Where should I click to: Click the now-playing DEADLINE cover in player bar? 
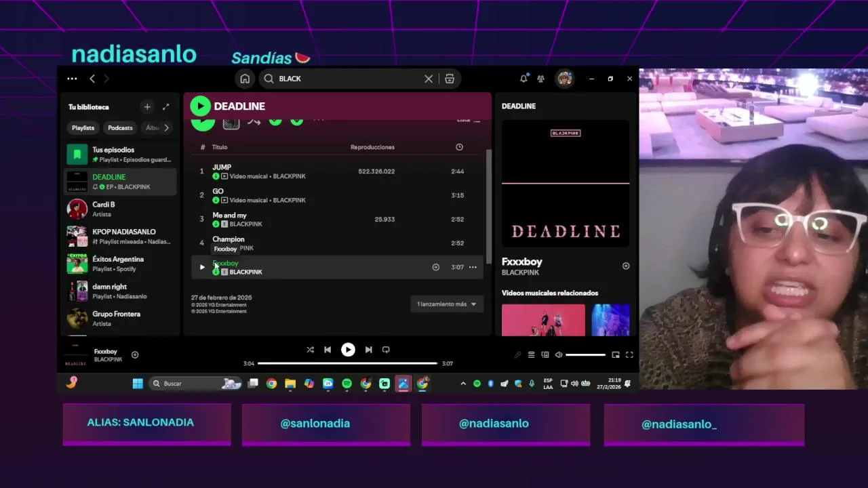pos(76,354)
